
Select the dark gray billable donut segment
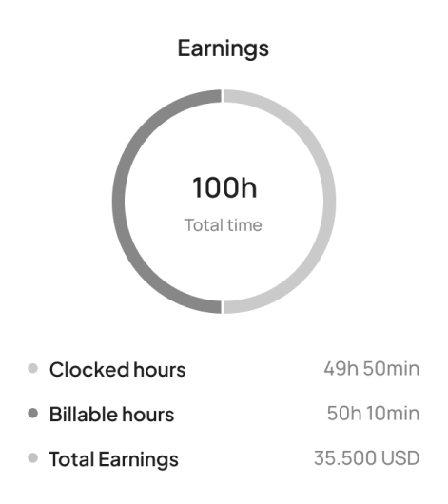tap(118, 202)
